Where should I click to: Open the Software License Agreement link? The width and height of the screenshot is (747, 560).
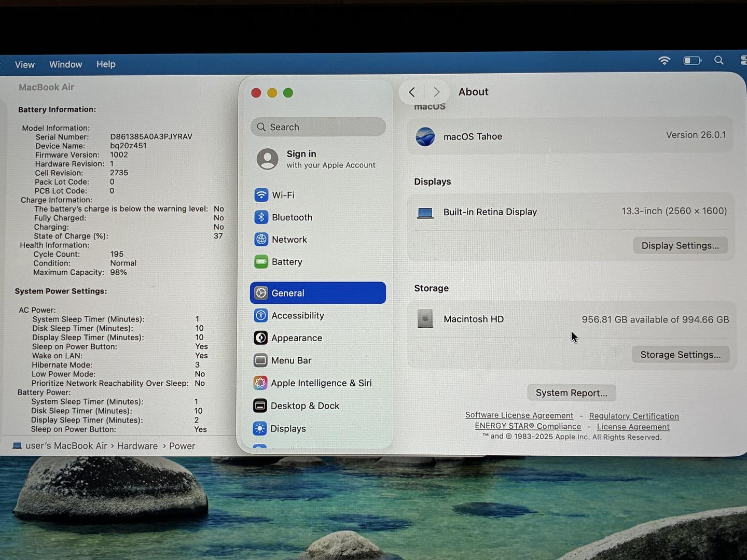pos(519,415)
